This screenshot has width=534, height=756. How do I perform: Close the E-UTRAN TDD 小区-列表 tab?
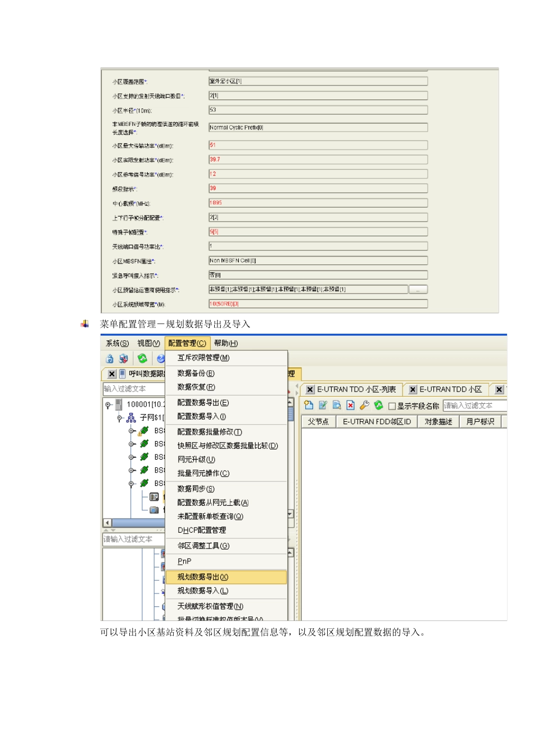coord(310,389)
